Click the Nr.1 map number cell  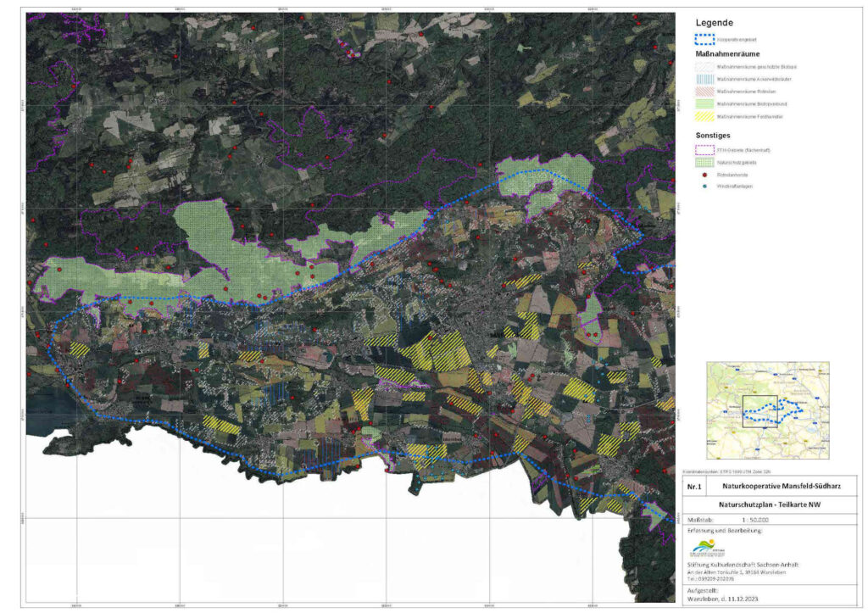coord(694,487)
